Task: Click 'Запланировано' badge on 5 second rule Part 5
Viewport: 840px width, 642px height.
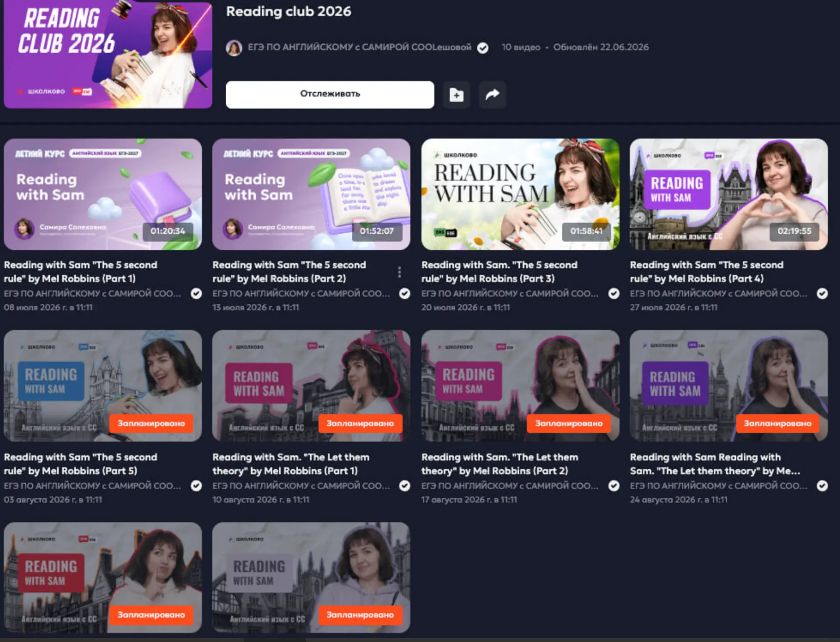Action: pos(151,424)
